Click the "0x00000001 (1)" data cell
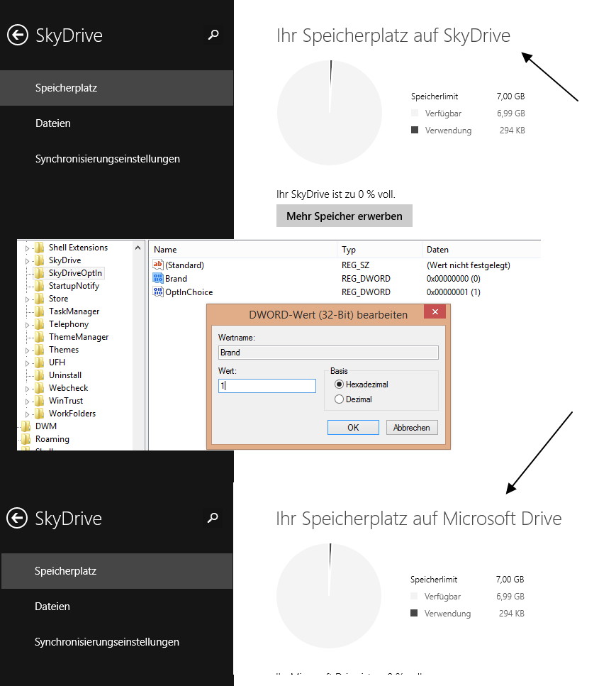Image resolution: width=616 pixels, height=686 pixels. 454,292
